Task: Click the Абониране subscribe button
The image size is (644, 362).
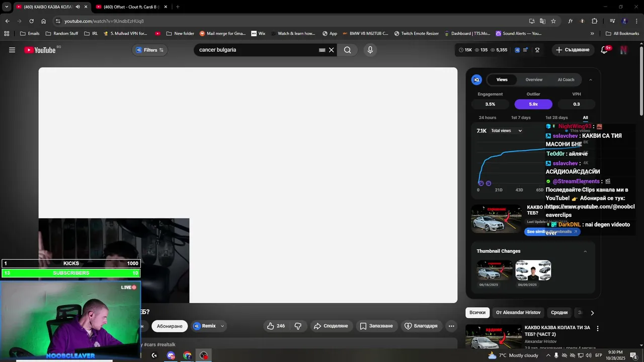Action: point(170,326)
